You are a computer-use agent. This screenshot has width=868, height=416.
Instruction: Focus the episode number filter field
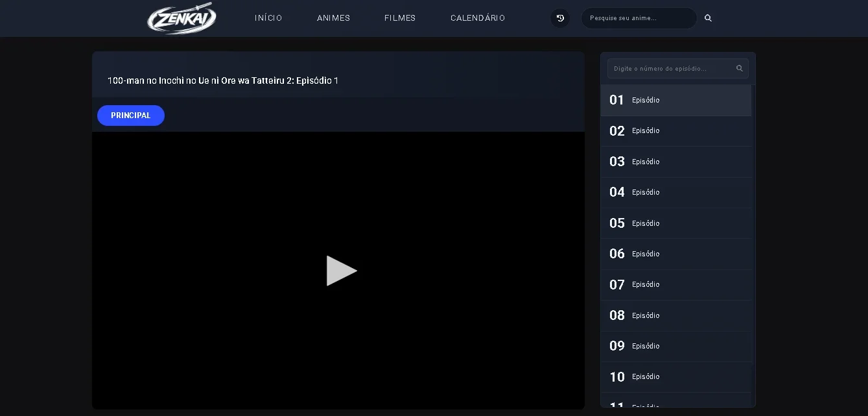coord(678,68)
